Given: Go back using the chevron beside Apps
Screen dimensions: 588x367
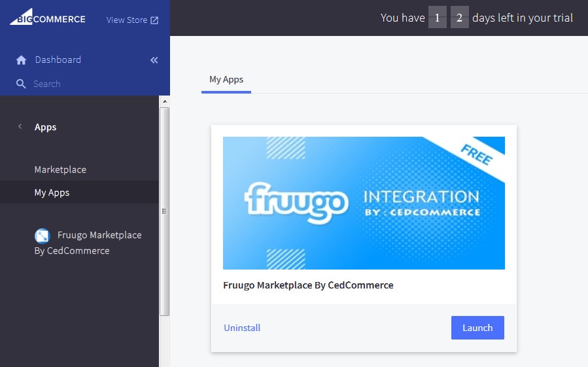Looking at the screenshot, I should (x=20, y=126).
